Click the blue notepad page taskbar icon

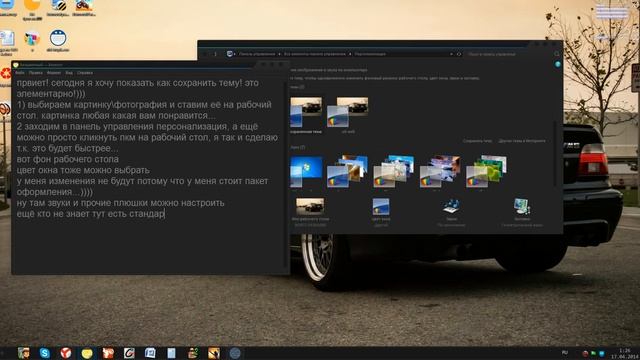pyautogui.click(x=171, y=353)
